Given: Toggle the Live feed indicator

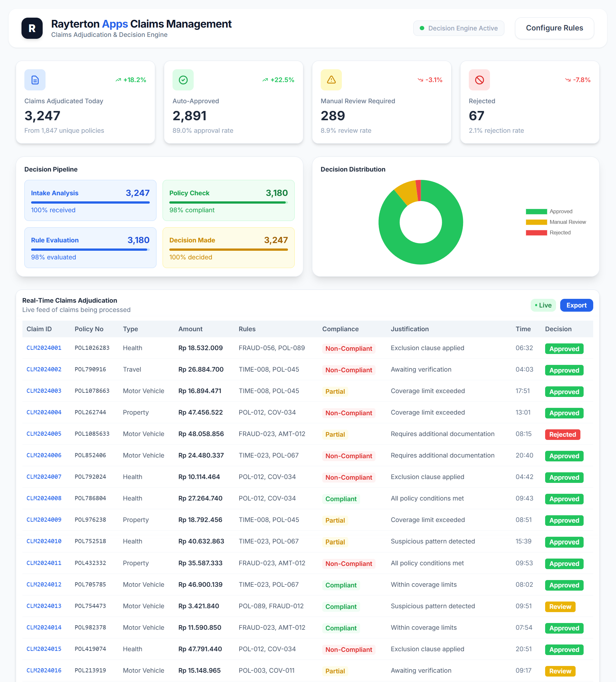Looking at the screenshot, I should point(543,305).
